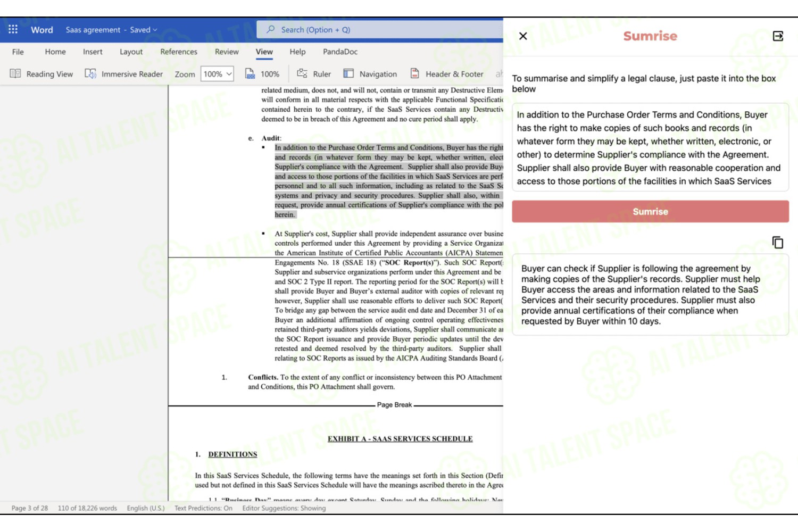Click the Search (Option + Q) box
Screen dimensions: 798x532
(x=380, y=29)
